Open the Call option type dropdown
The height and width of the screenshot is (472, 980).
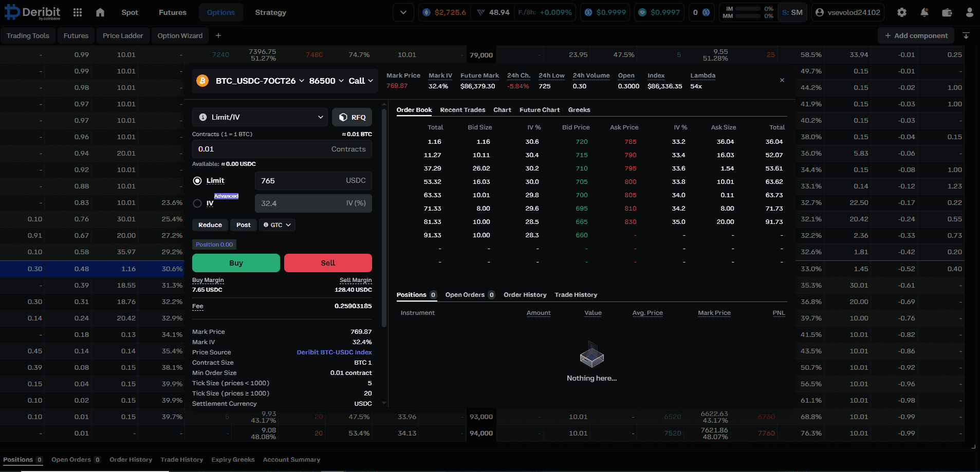(x=361, y=81)
